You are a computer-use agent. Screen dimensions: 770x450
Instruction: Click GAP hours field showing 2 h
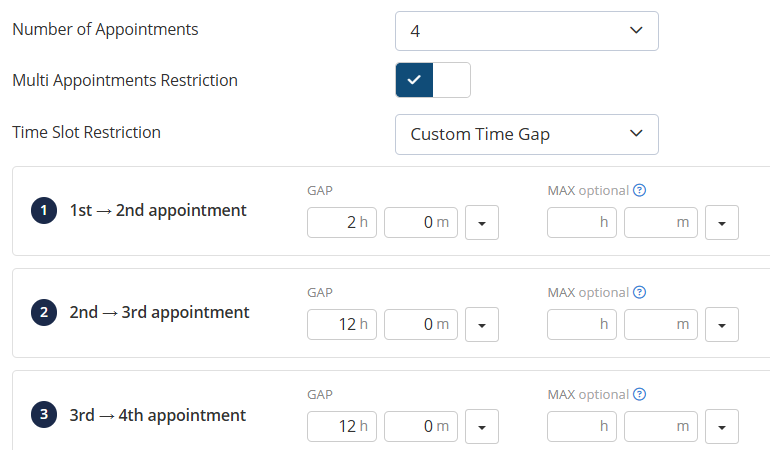point(342,223)
